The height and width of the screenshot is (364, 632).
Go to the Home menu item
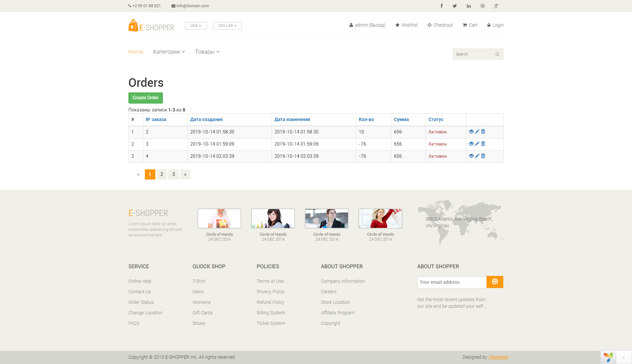coord(136,52)
